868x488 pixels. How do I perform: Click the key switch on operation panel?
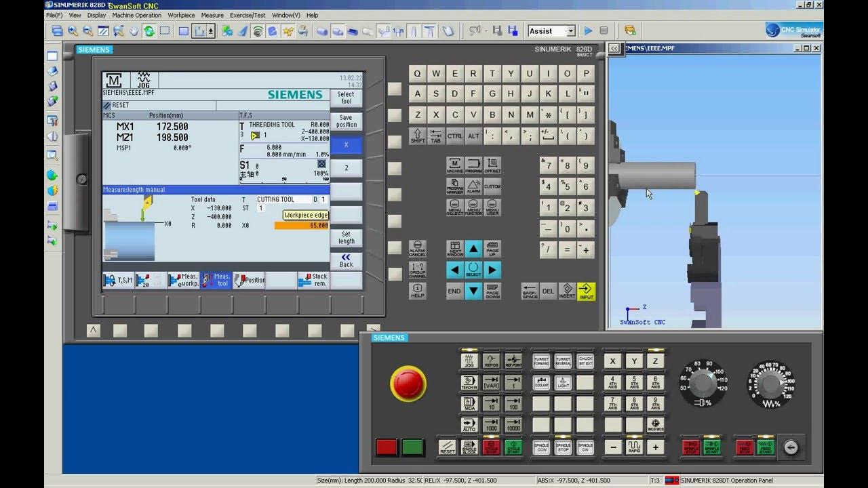tap(791, 447)
